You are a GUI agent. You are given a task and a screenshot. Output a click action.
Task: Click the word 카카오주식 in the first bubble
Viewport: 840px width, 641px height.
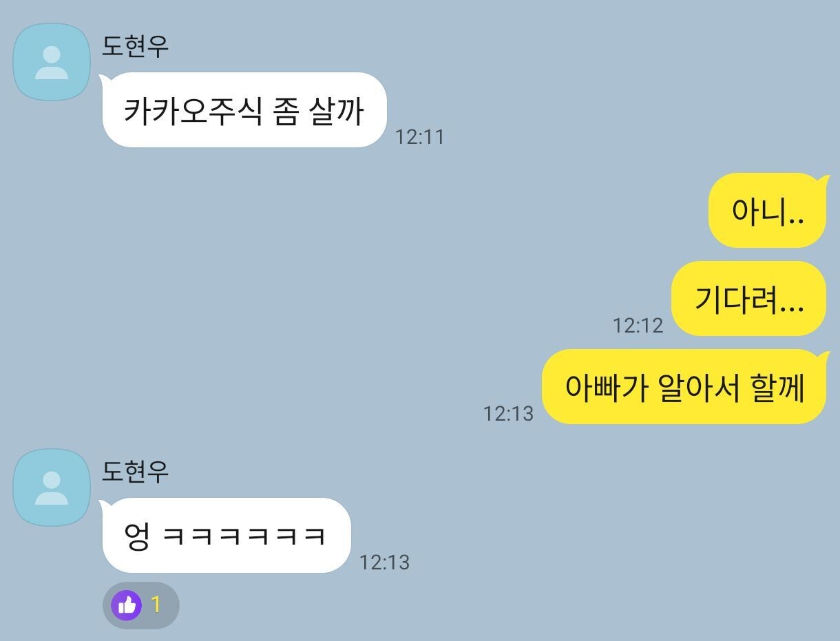[193, 111]
